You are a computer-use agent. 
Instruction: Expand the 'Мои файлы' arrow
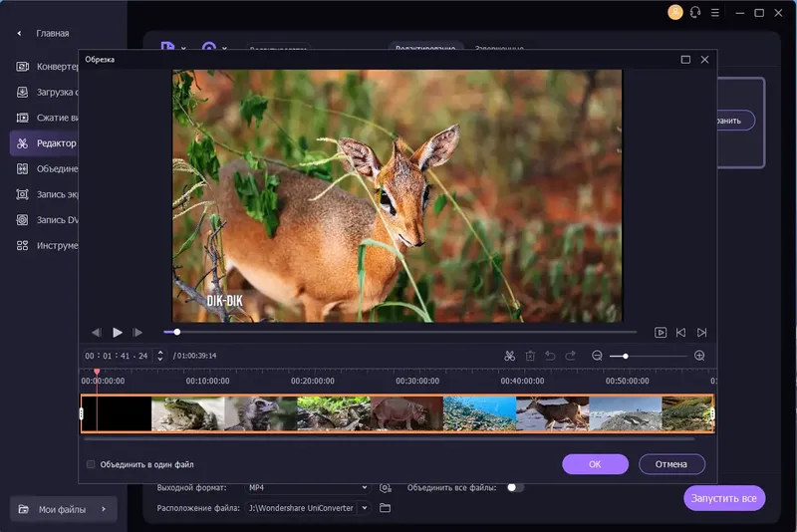[103, 510]
